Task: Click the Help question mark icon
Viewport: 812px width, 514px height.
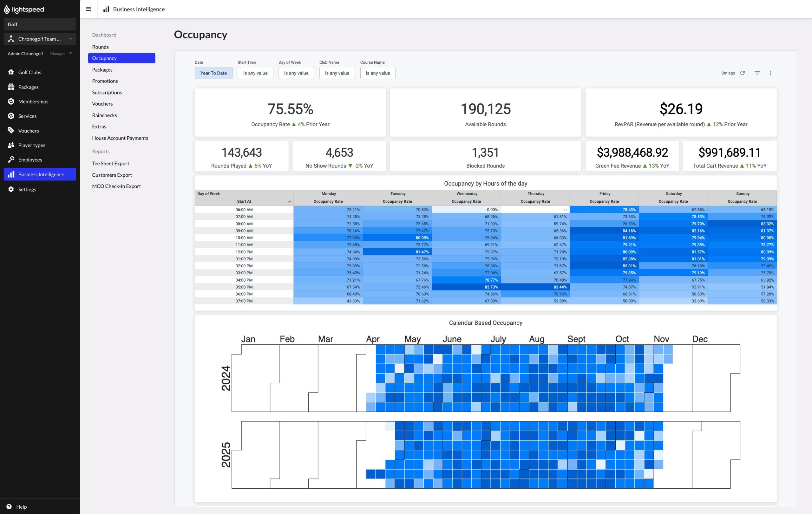Action: coord(9,506)
